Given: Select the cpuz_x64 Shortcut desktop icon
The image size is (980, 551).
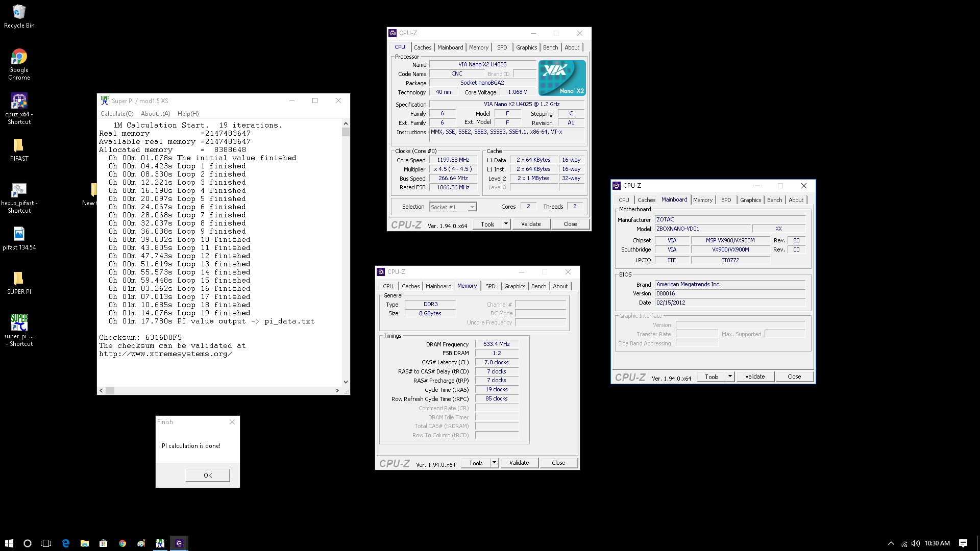Looking at the screenshot, I should pyautogui.click(x=19, y=109).
